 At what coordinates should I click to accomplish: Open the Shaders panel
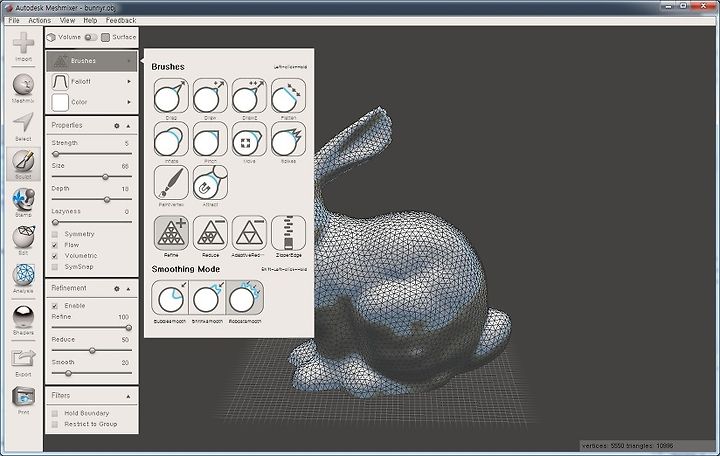[23, 320]
